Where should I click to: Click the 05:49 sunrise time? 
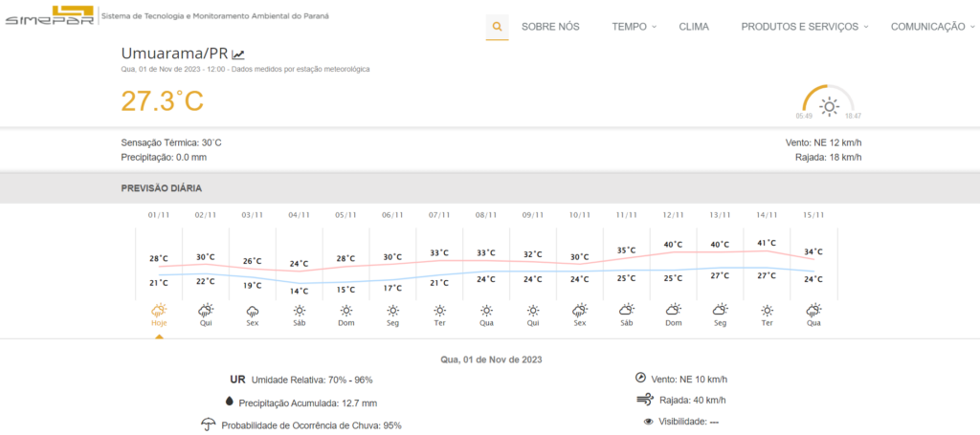point(804,116)
